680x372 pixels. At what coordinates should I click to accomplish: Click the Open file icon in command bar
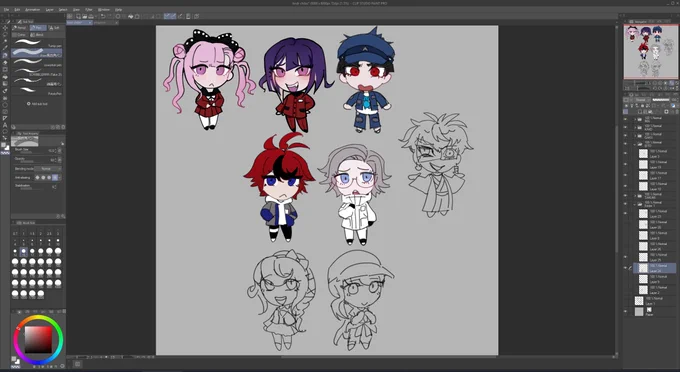click(x=84, y=16)
